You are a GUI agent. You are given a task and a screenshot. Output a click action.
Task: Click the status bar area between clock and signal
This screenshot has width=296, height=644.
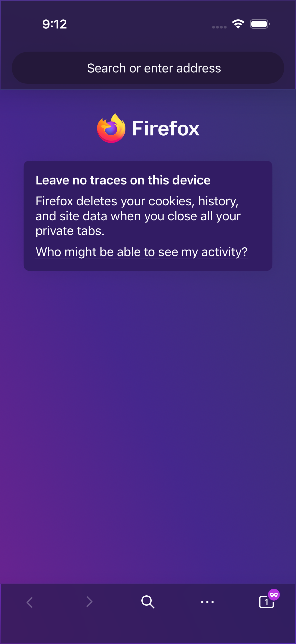pyautogui.click(x=139, y=24)
